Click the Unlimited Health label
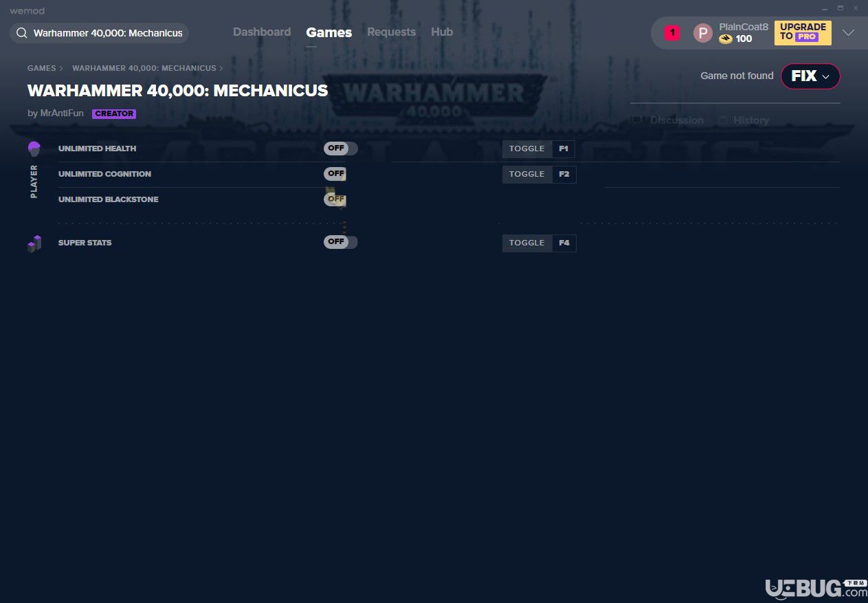The width and height of the screenshot is (868, 603). click(98, 149)
